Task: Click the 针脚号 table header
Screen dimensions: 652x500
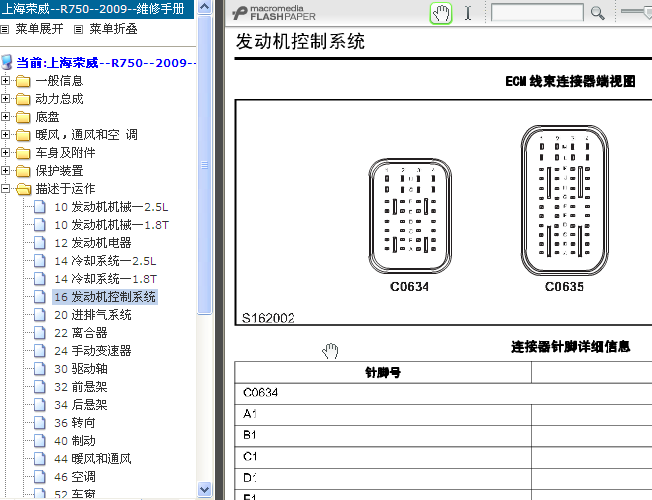Action: pyautogui.click(x=383, y=372)
